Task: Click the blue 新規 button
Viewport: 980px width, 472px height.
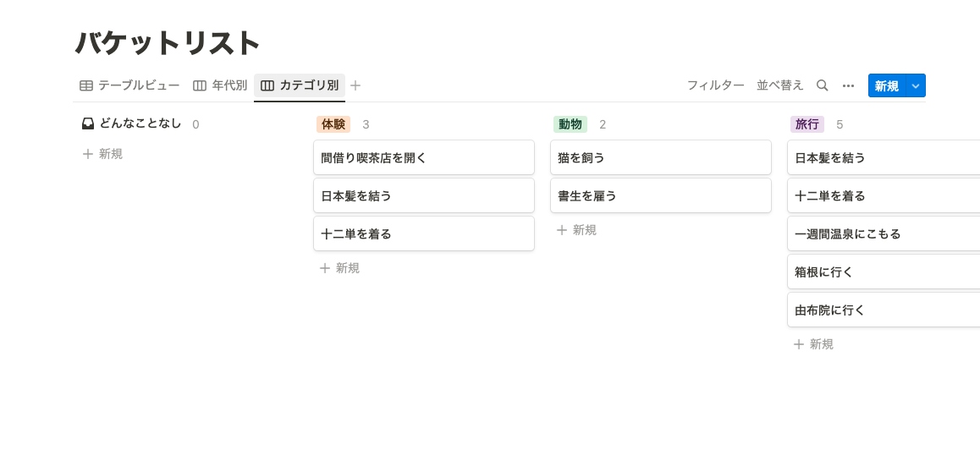Action: (886, 85)
